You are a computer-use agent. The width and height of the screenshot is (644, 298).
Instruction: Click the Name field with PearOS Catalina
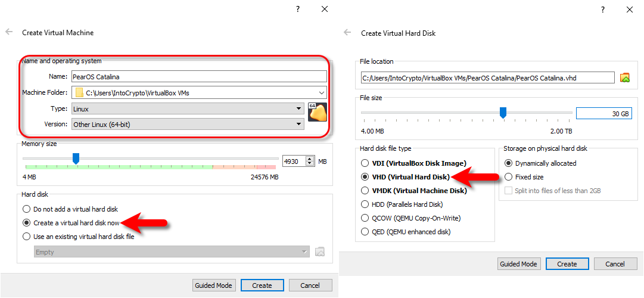coord(199,76)
